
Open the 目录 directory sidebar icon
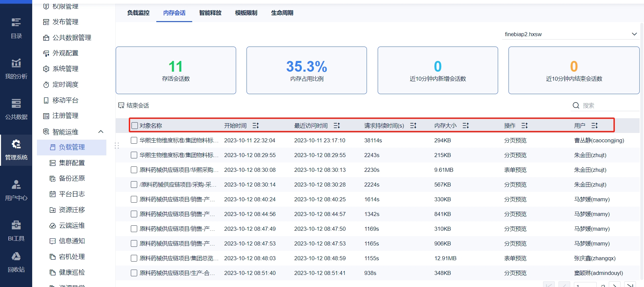[16, 28]
